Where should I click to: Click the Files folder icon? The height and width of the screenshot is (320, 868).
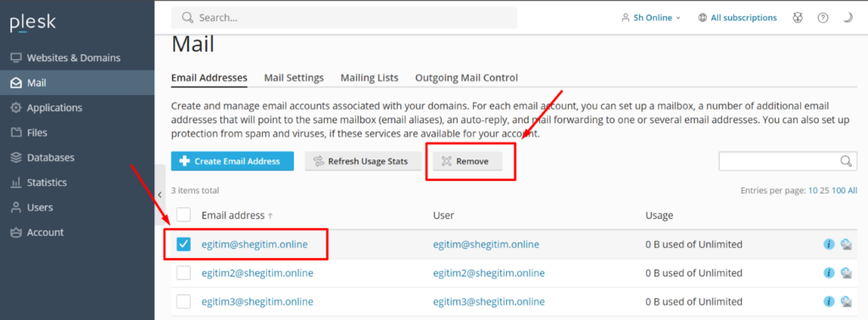(x=17, y=132)
